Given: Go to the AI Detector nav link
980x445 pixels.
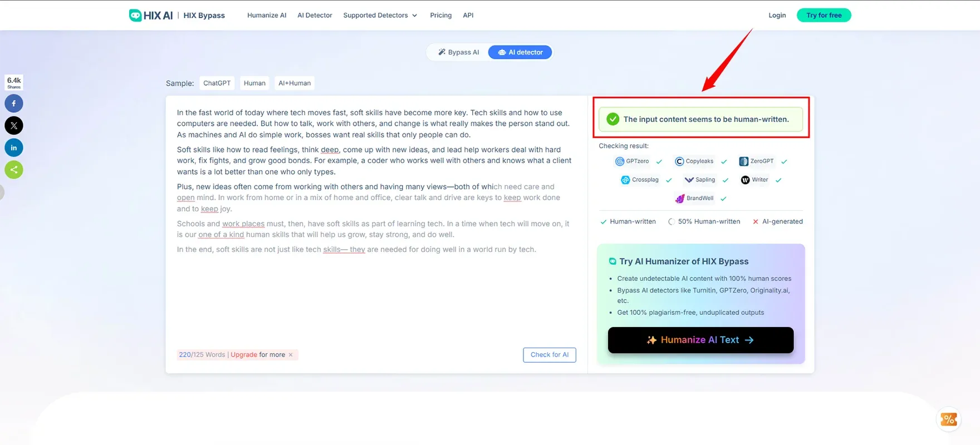Looking at the screenshot, I should (315, 15).
